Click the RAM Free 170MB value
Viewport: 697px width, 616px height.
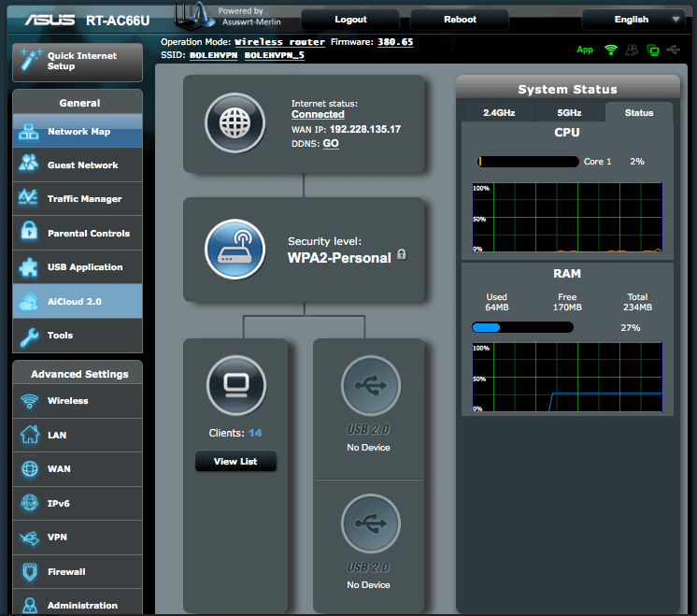[x=567, y=308]
